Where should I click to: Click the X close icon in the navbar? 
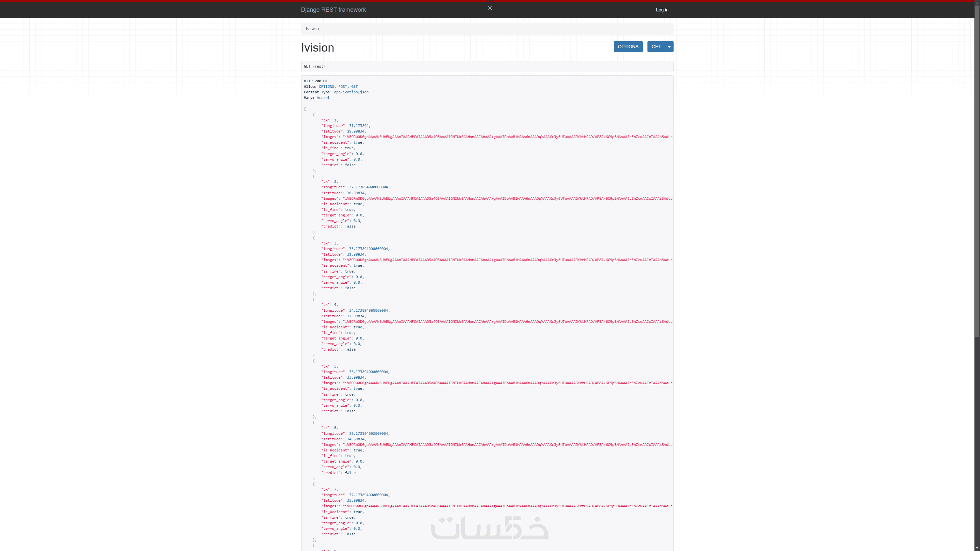pyautogui.click(x=490, y=8)
